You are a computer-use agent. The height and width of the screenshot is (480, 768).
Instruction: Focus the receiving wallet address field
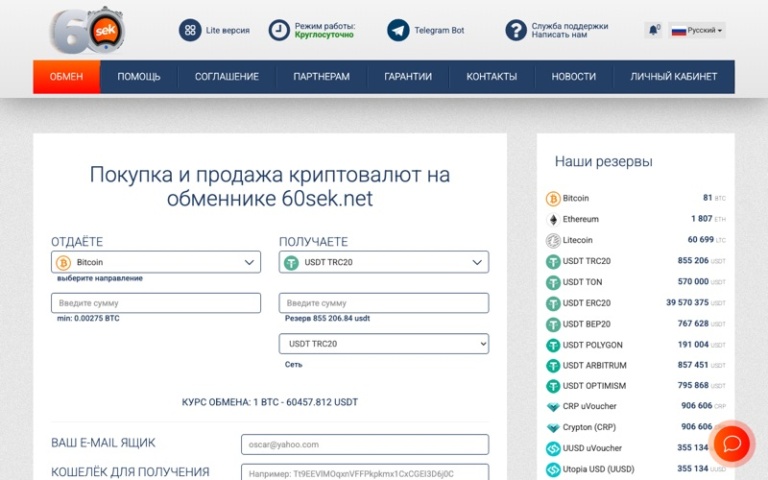click(365, 473)
